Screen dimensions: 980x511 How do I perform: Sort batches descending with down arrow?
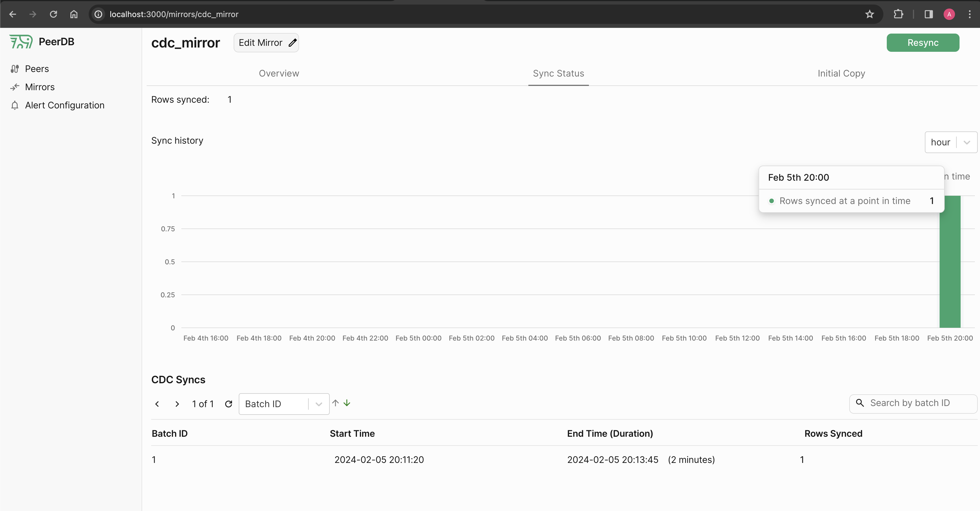(x=347, y=403)
